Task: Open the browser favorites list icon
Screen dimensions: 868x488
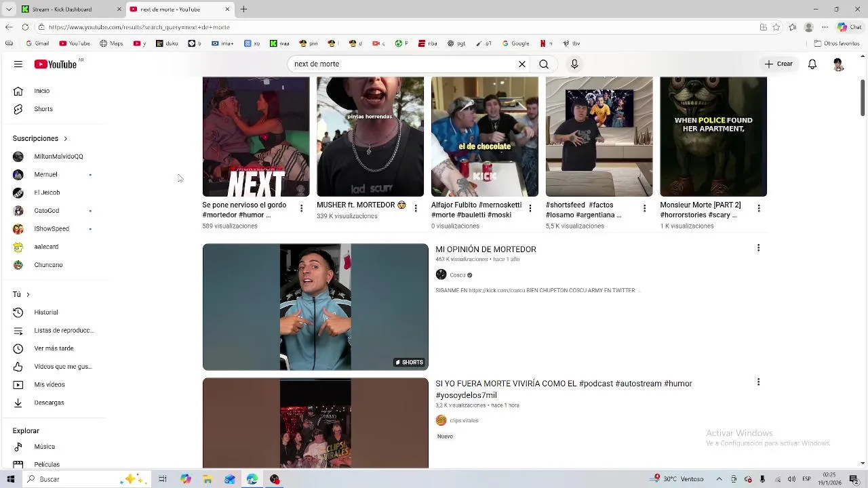Action: pyautogui.click(x=793, y=27)
